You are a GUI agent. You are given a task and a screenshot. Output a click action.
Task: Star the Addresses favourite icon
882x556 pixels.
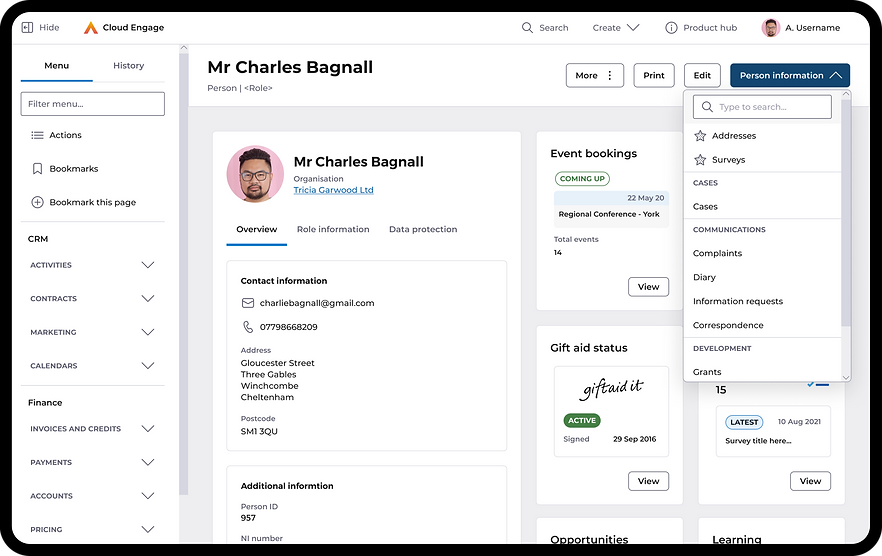(700, 136)
